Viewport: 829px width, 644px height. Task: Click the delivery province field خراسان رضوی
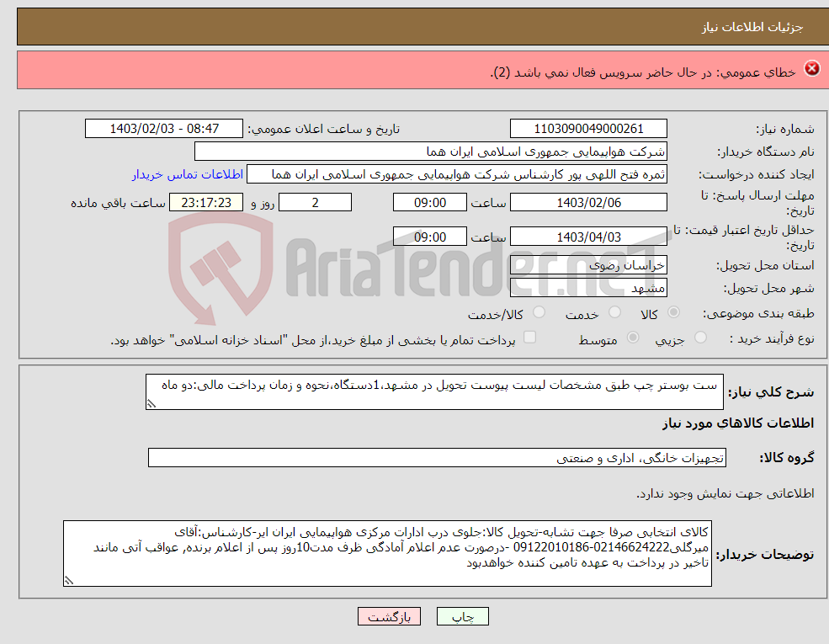pos(588,265)
